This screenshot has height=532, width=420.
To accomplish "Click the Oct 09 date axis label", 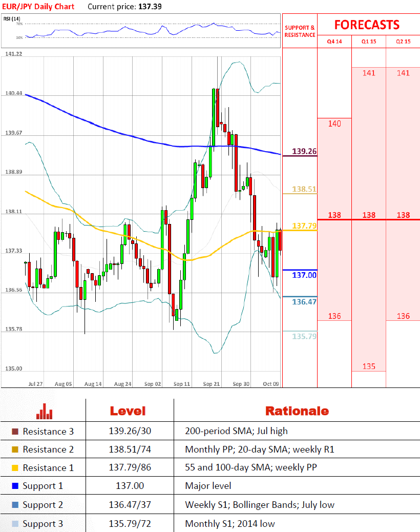I will click(x=271, y=384).
